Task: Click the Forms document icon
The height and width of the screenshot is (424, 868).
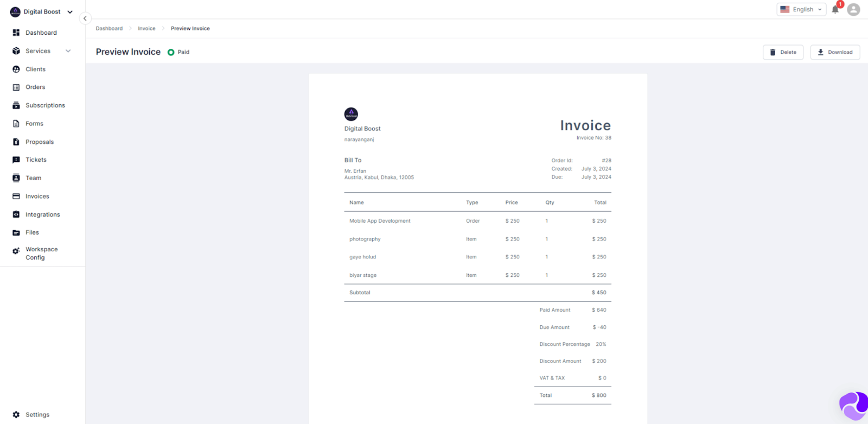Action: (x=16, y=124)
